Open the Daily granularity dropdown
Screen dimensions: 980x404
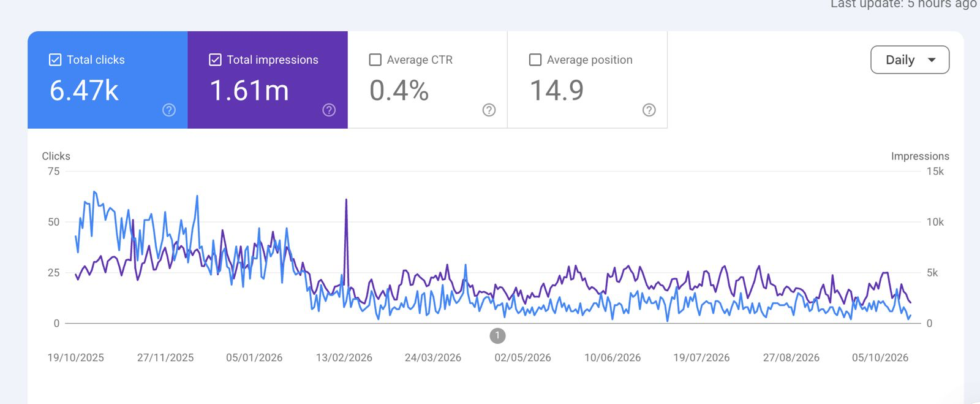pyautogui.click(x=910, y=59)
